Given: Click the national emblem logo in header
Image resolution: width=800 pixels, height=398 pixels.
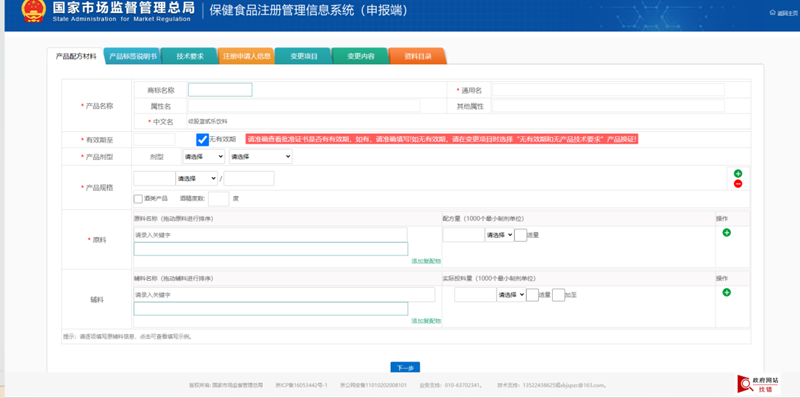Looking at the screenshot, I should 34,11.
